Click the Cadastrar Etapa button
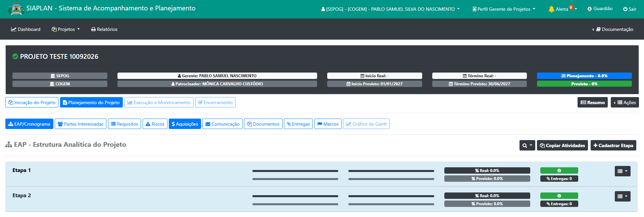This screenshot has height=217, width=644. point(613,145)
